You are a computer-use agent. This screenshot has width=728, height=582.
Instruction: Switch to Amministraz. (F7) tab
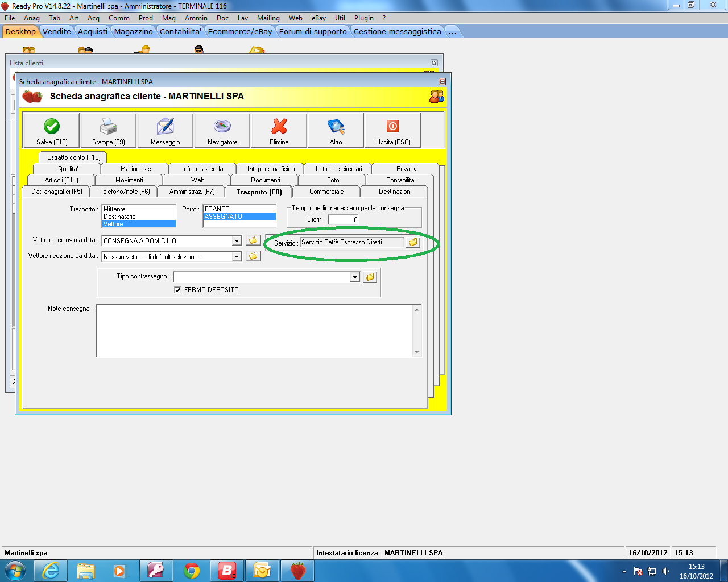coord(192,192)
